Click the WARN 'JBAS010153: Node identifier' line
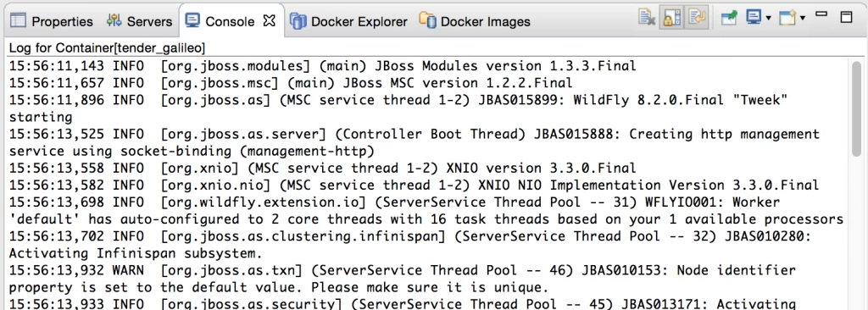868x310 pixels. [403, 271]
